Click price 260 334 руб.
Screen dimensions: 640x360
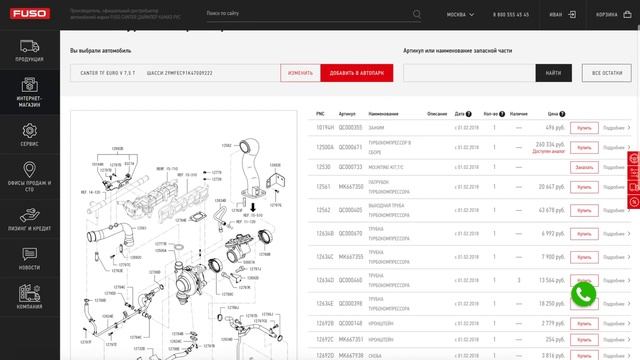550,144
